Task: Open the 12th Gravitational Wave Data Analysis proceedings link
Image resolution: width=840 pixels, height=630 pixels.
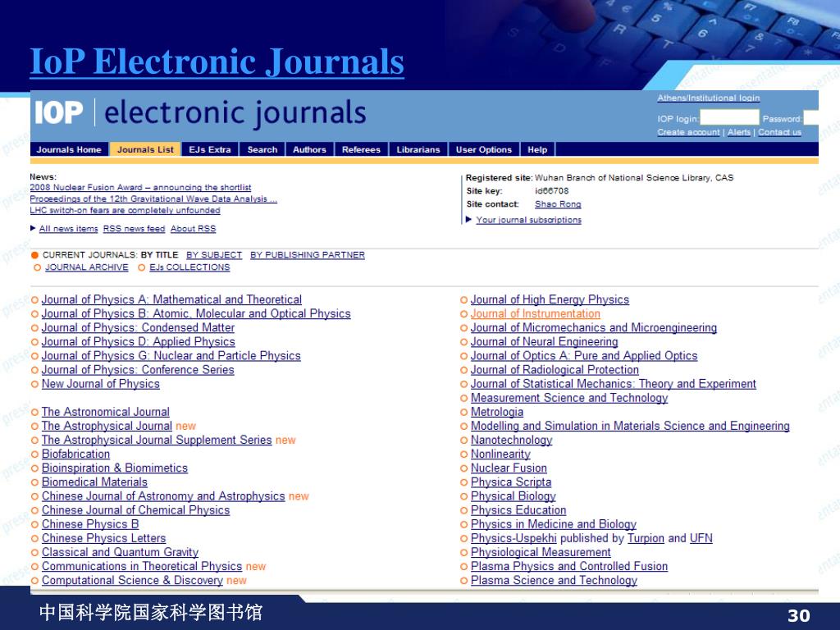Action: coord(153,199)
